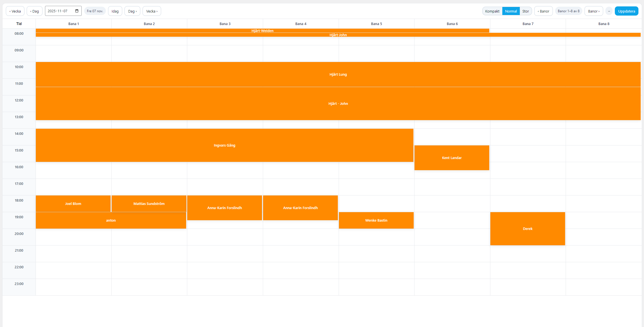The height and width of the screenshot is (327, 644).
Task: Switch to Kompakt view size
Action: [x=492, y=11]
